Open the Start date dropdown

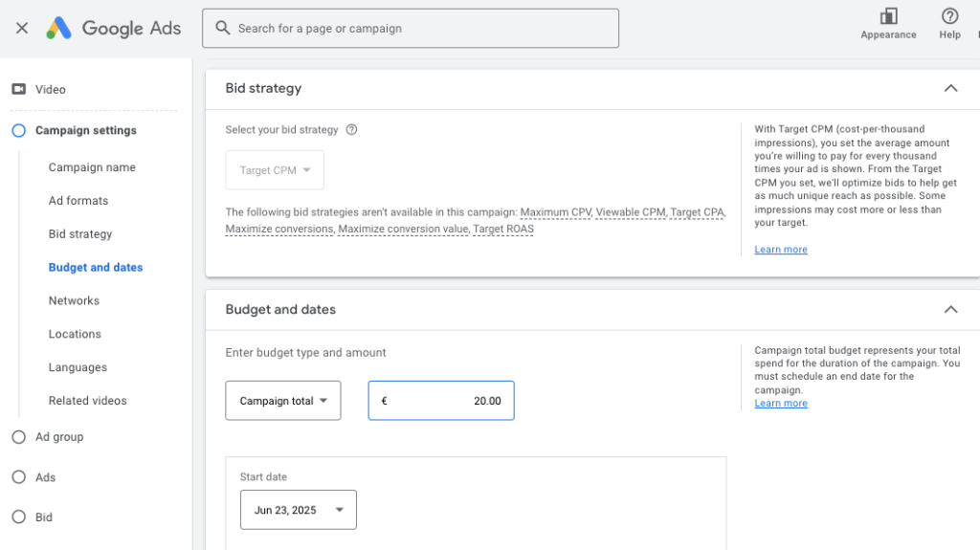(x=298, y=510)
